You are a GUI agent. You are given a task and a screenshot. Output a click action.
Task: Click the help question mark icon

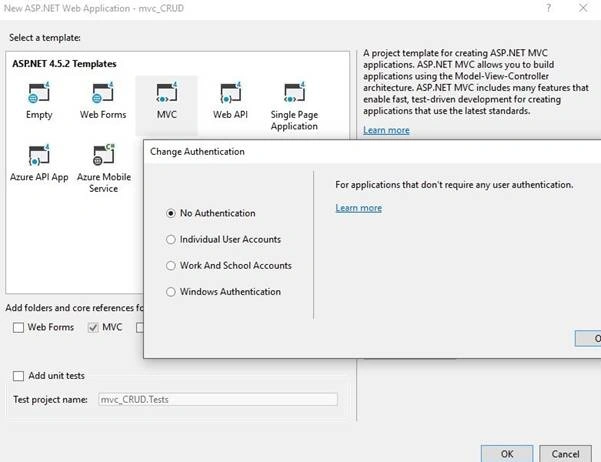click(548, 8)
